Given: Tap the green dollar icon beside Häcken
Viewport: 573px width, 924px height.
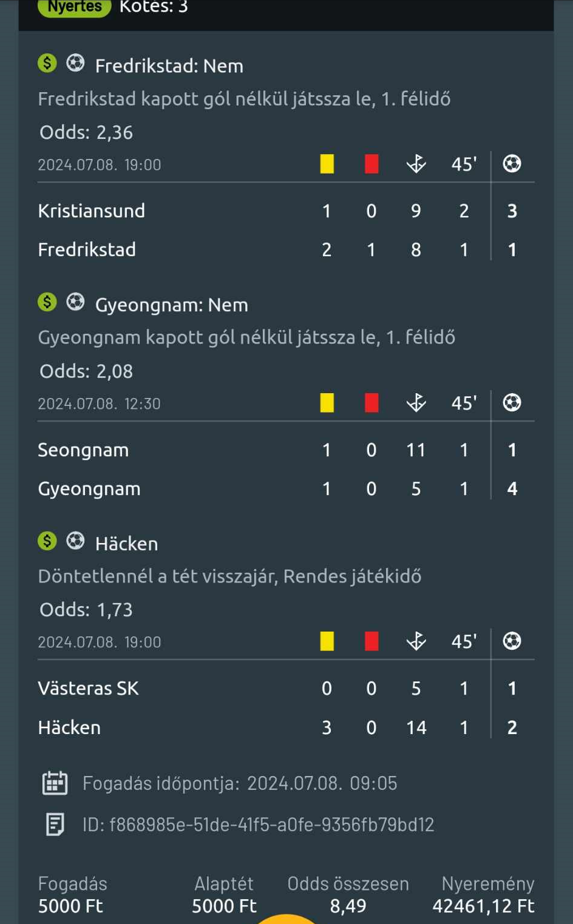Looking at the screenshot, I should [47, 541].
